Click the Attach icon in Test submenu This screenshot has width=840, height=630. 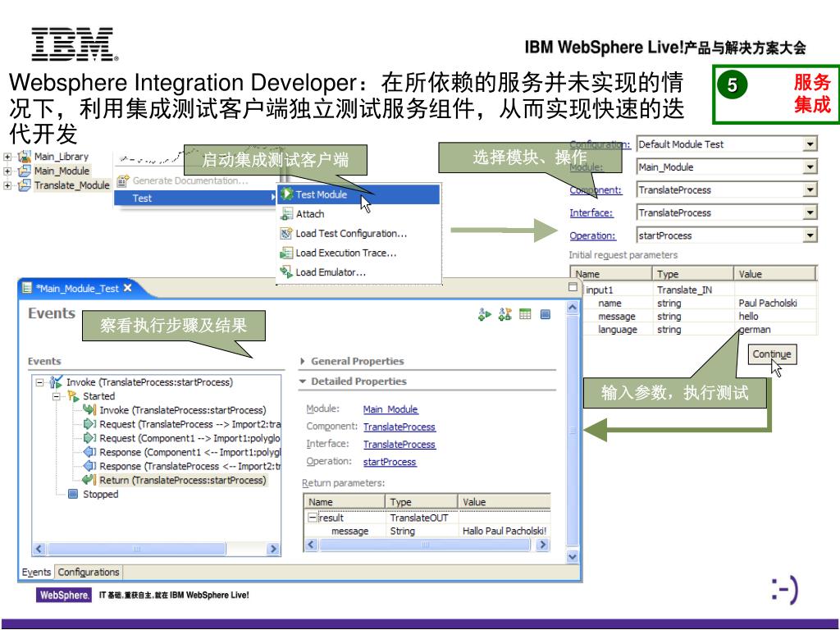click(286, 214)
